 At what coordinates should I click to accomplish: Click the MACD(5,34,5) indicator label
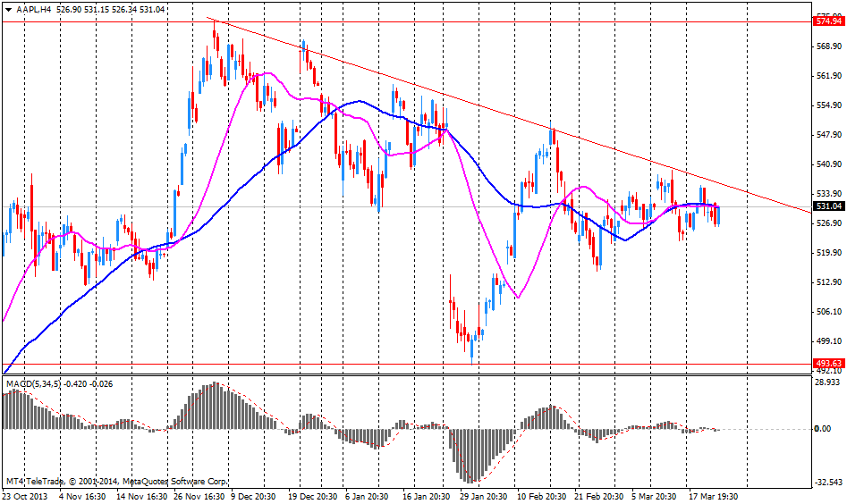click(x=33, y=383)
